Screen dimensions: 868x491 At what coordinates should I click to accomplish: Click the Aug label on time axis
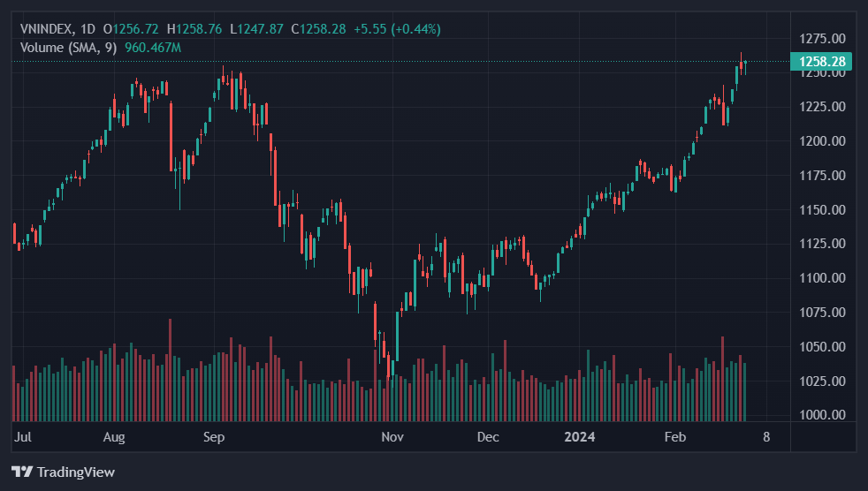(x=114, y=437)
